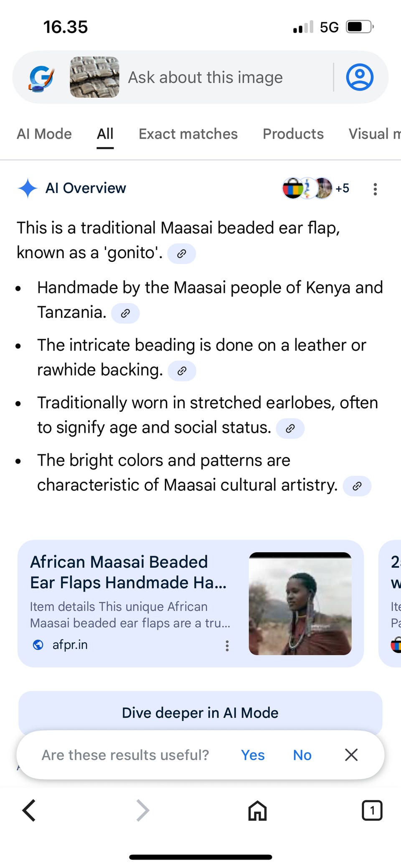Tap the searched image thumbnail
Viewport: 401px width, 868px height.
pos(94,77)
